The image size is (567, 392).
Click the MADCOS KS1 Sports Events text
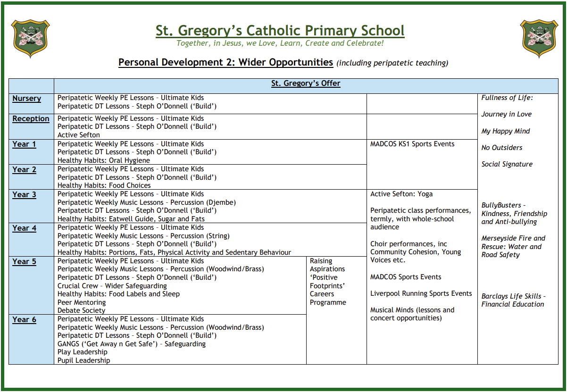412,144
